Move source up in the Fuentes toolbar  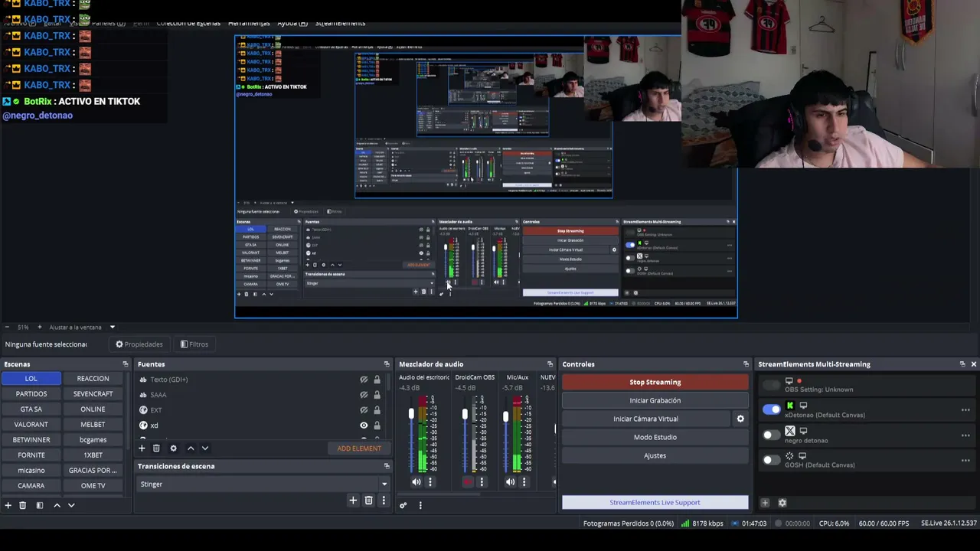pyautogui.click(x=191, y=448)
